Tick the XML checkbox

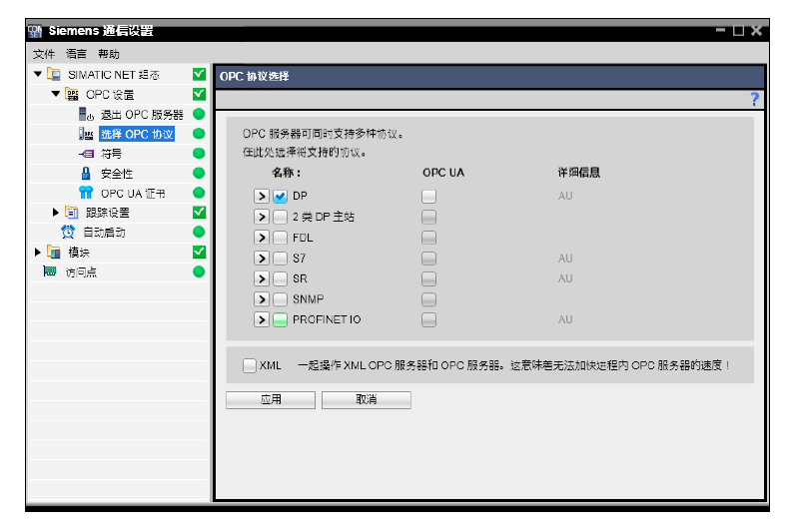(x=250, y=365)
